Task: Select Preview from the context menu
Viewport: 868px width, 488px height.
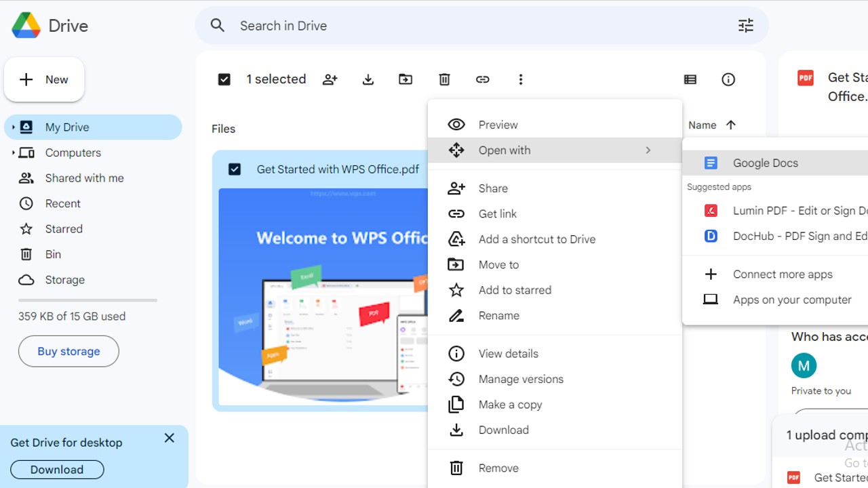Action: coord(555,125)
